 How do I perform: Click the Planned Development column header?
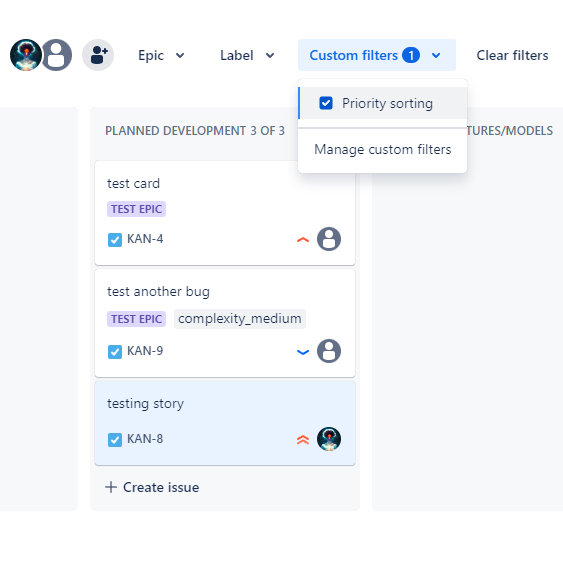195,131
